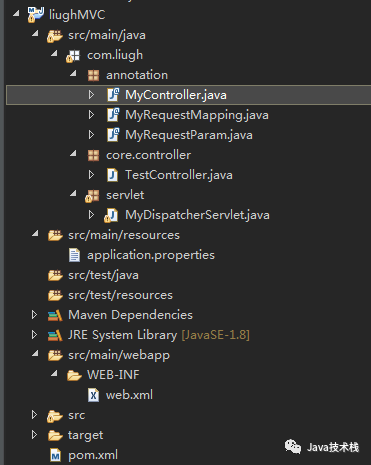Select the src/main/resources source folder
The width and height of the screenshot is (371, 465).
tap(124, 235)
